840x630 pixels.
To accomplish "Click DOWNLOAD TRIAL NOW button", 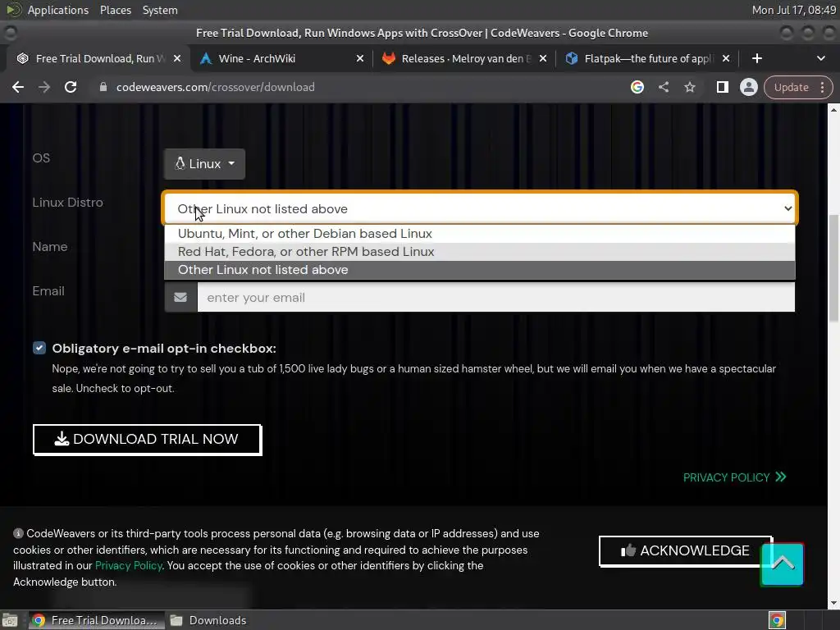I will pos(148,440).
